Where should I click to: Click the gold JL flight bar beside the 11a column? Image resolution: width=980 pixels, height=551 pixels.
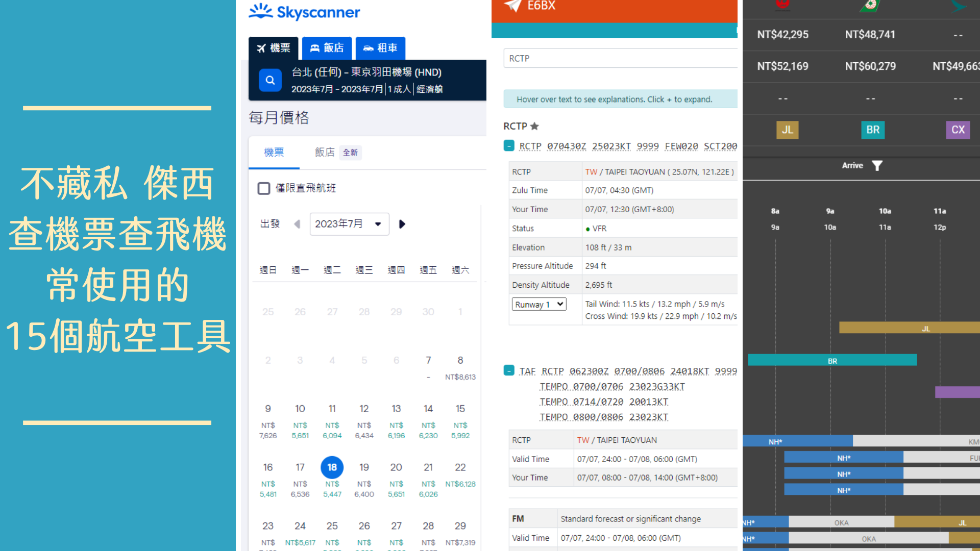coord(910,328)
